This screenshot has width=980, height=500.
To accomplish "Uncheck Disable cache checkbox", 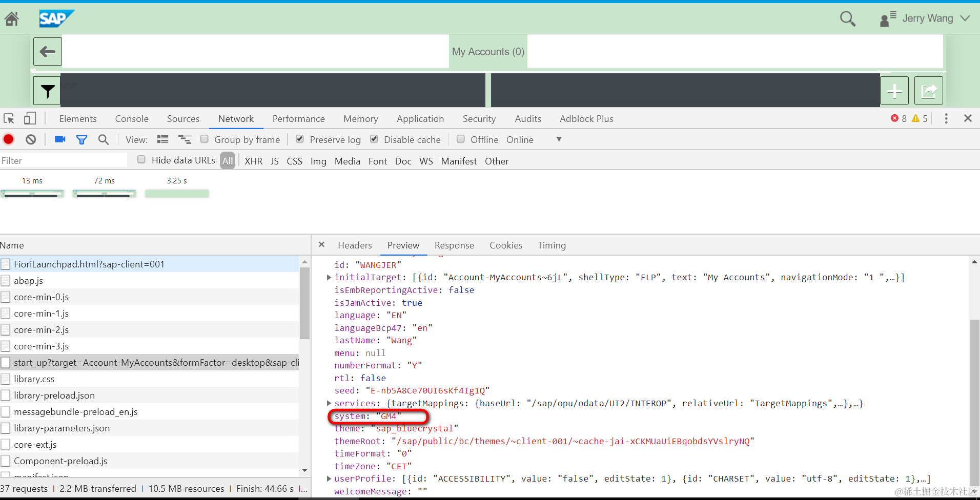I will tap(374, 139).
